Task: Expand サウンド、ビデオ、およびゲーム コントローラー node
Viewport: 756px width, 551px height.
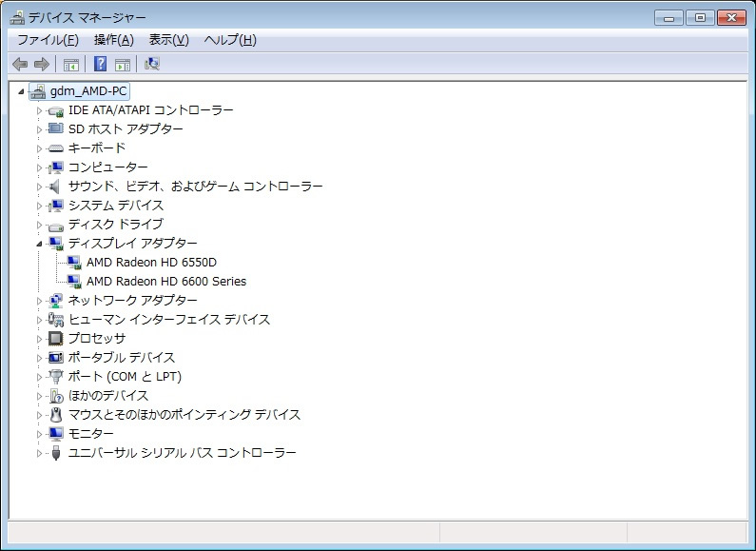Action: click(40, 187)
